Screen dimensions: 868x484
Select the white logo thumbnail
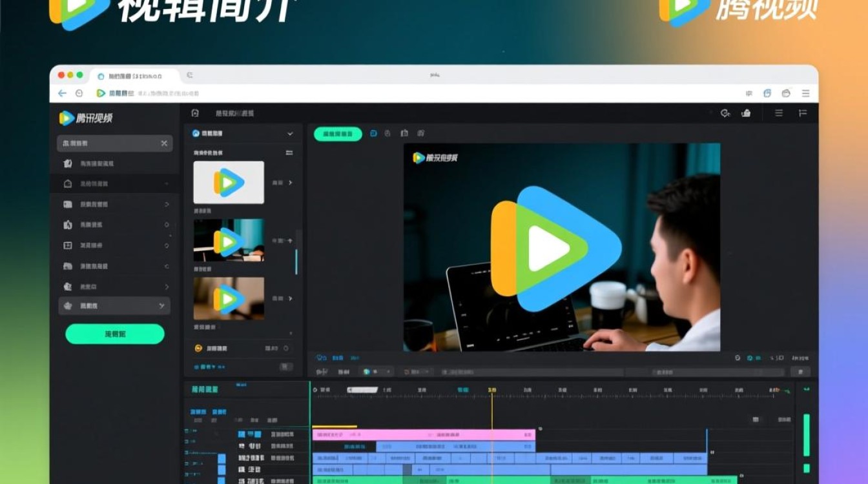point(229,183)
